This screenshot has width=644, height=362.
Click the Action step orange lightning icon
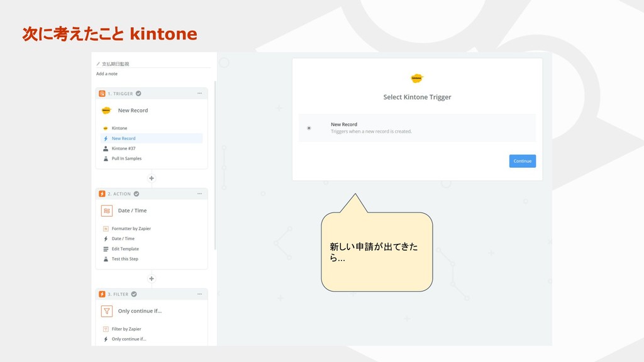coord(102,194)
